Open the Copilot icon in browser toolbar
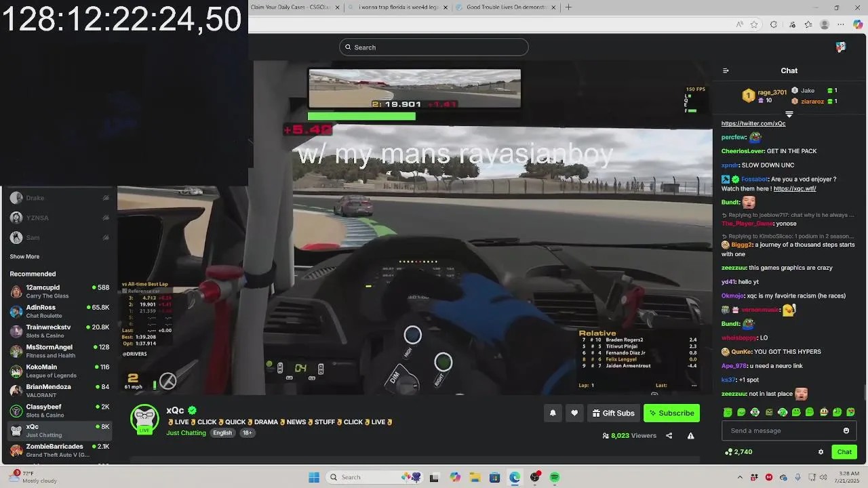Image resolution: width=868 pixels, height=488 pixels. 858,24
